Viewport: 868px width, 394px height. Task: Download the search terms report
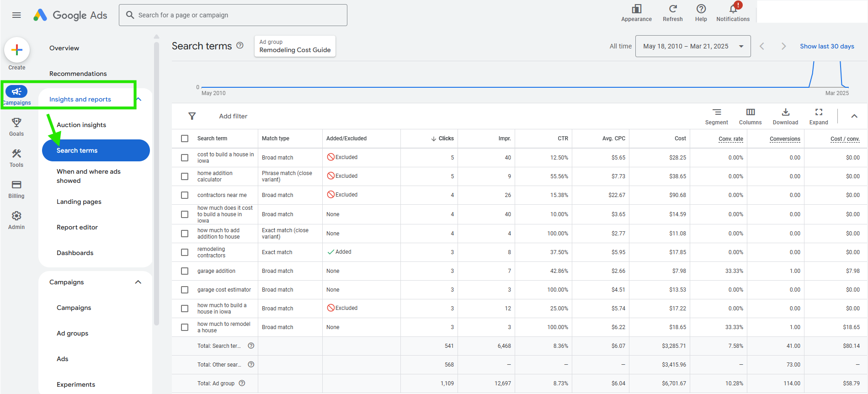785,112
